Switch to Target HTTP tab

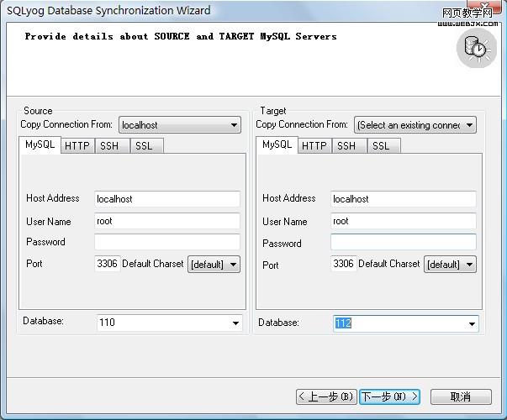314,145
